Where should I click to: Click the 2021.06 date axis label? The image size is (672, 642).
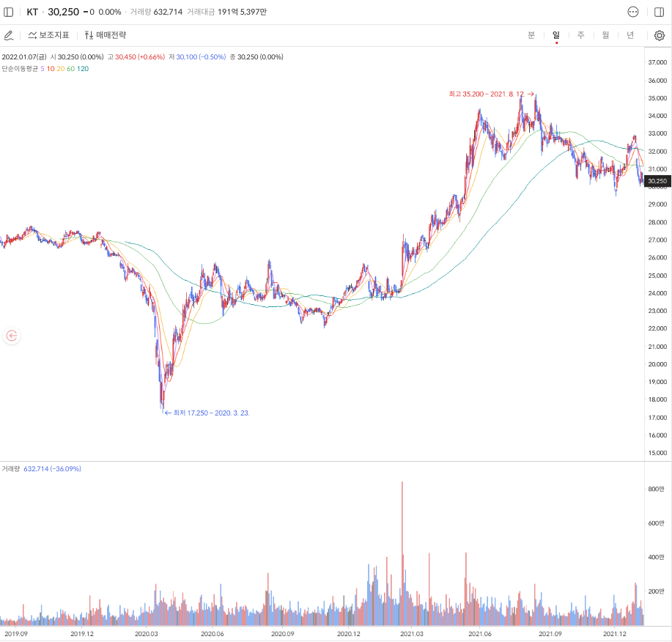(x=480, y=634)
